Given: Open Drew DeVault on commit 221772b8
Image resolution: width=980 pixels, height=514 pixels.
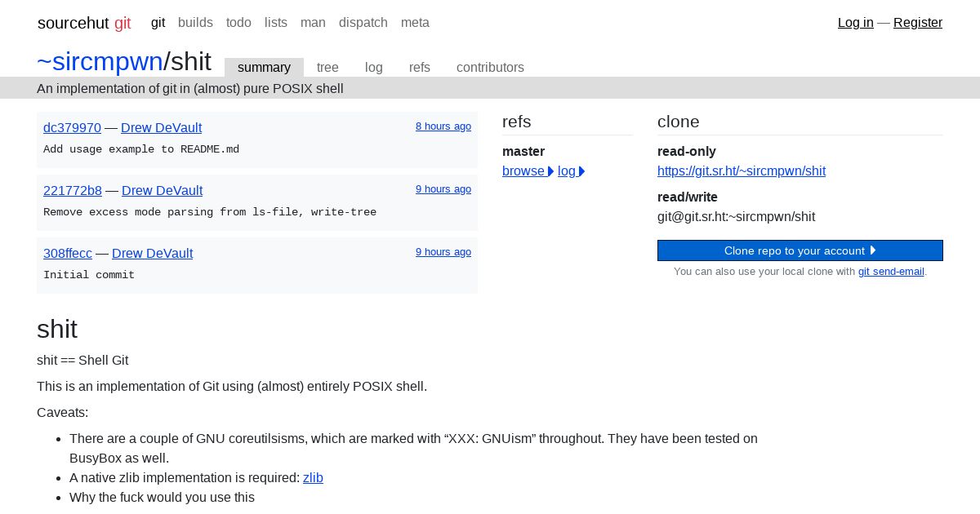Looking at the screenshot, I should (162, 191).
